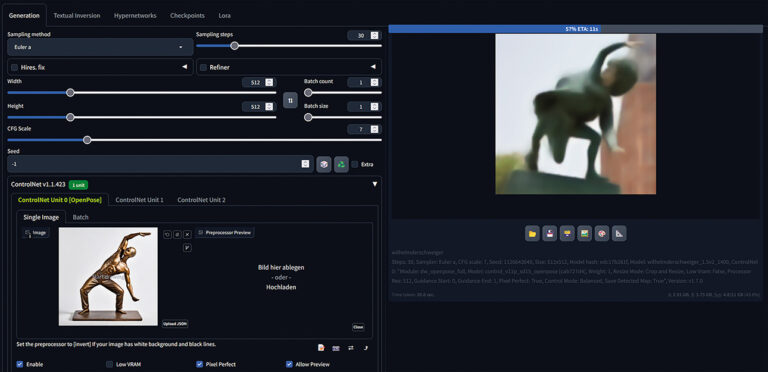The image size is (768, 372).
Task: Uncheck the Allow Preview checkbox
Action: click(289, 364)
